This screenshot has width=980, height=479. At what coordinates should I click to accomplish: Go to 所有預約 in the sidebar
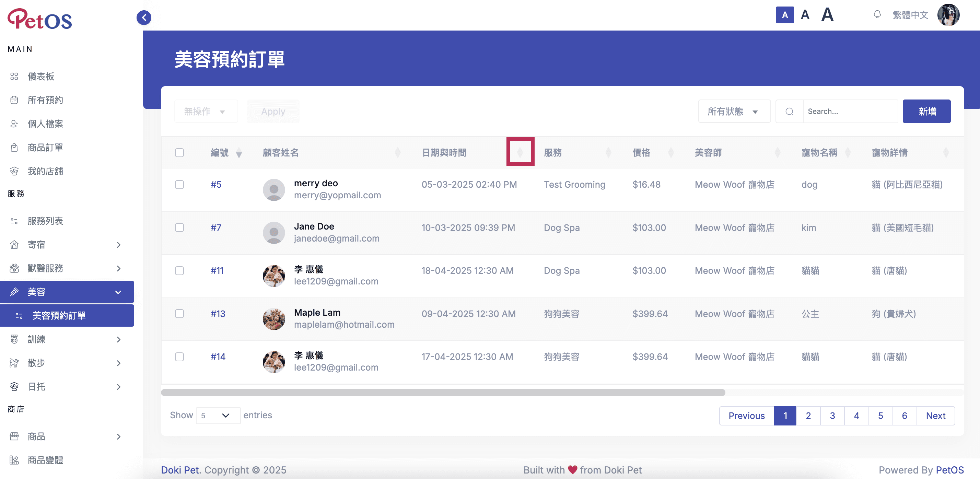pyautogui.click(x=45, y=100)
